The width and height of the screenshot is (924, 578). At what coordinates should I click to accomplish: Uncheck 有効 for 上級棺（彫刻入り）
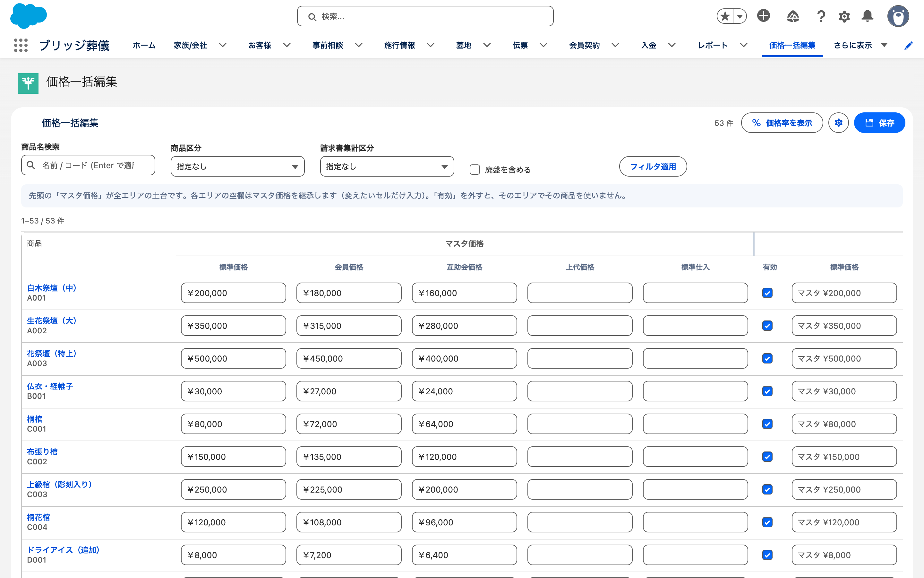(767, 489)
